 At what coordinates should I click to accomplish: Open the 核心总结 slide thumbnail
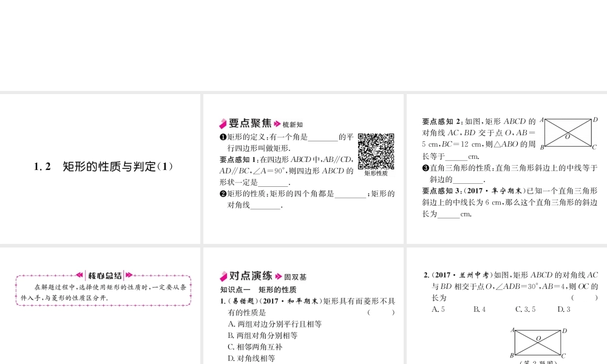pos(100,306)
